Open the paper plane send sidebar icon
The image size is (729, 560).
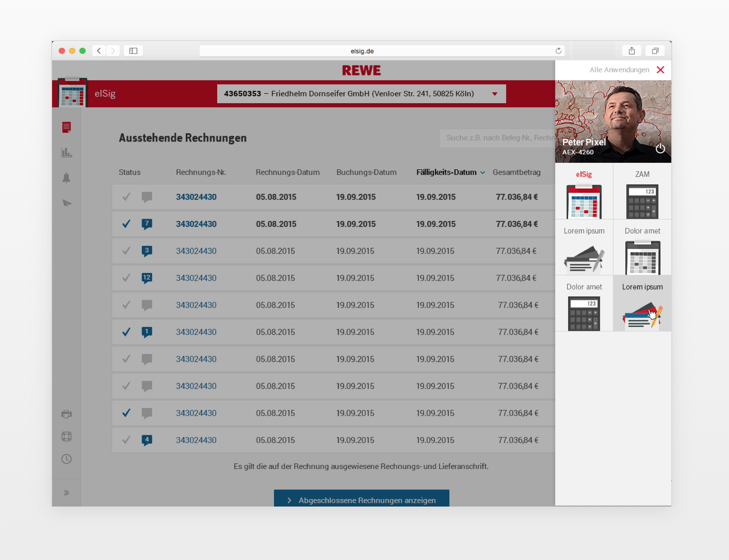67,203
